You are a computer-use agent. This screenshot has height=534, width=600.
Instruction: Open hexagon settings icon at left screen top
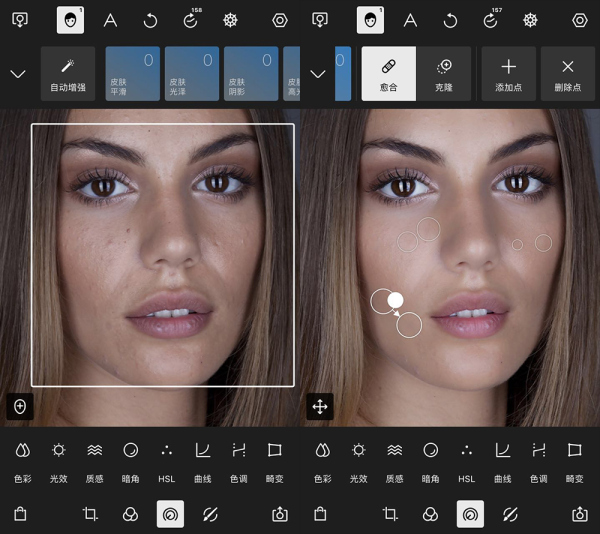tap(280, 20)
